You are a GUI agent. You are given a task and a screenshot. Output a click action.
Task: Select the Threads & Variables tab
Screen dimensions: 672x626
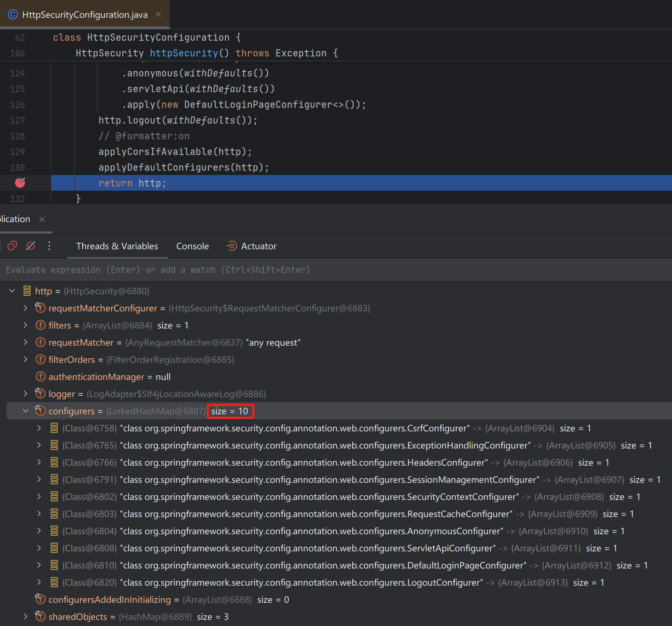pos(117,246)
